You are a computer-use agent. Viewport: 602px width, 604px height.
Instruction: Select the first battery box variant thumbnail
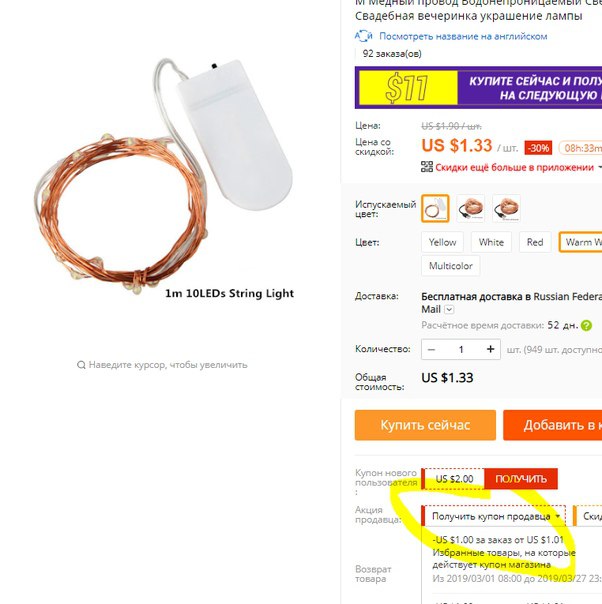click(x=435, y=208)
